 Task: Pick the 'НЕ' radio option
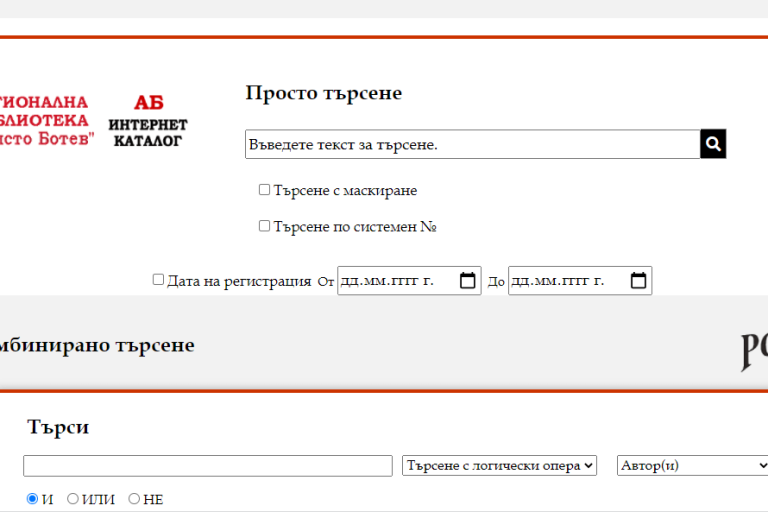click(134, 499)
